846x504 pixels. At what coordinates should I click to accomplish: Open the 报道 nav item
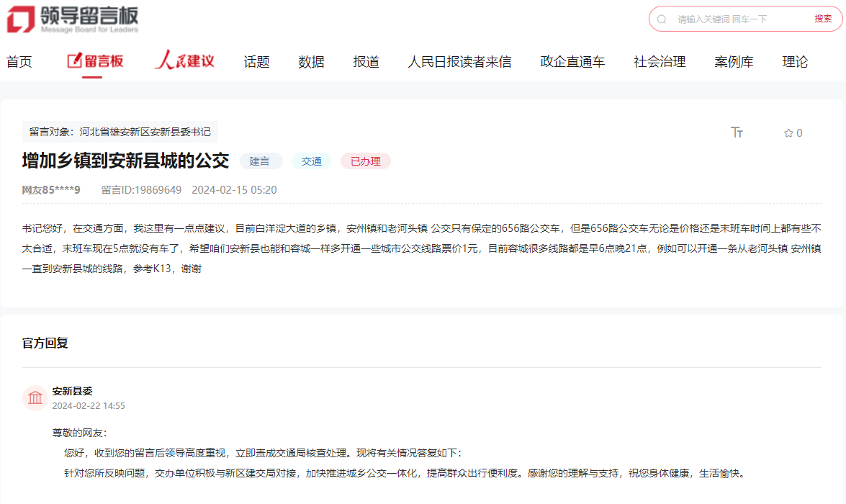(366, 62)
